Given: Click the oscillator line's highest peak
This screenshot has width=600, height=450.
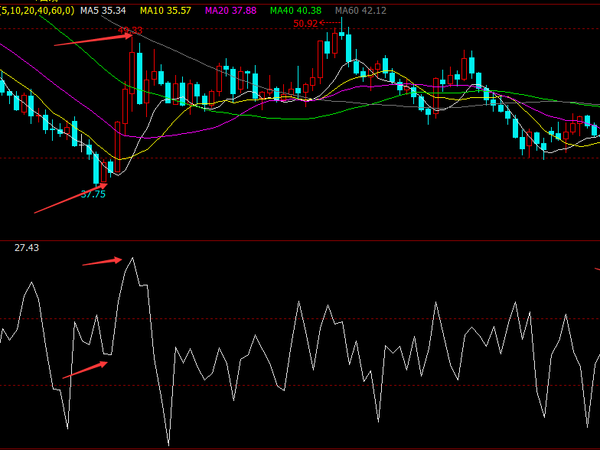Looking at the screenshot, I should 132,258.
